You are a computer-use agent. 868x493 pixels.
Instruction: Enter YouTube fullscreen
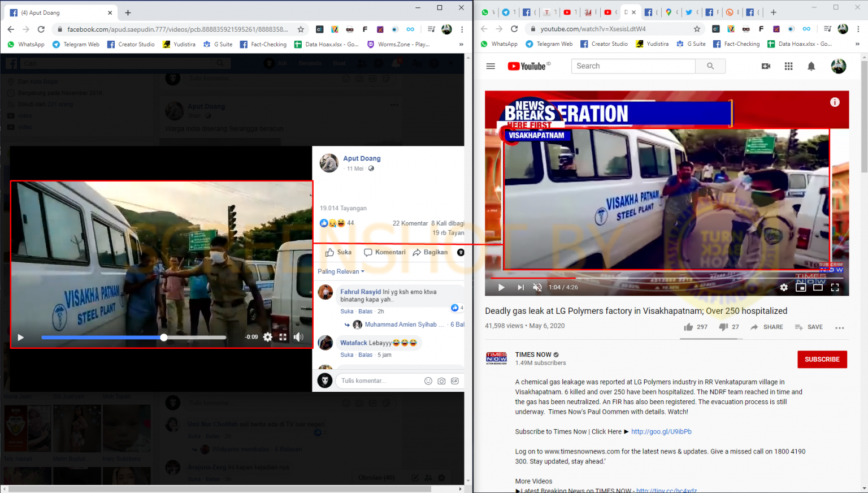tap(835, 287)
